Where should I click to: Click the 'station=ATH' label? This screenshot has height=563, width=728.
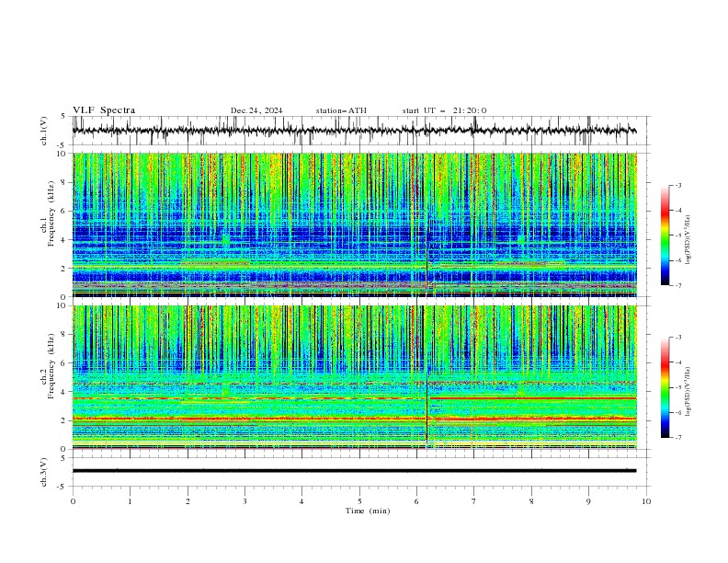coord(341,110)
